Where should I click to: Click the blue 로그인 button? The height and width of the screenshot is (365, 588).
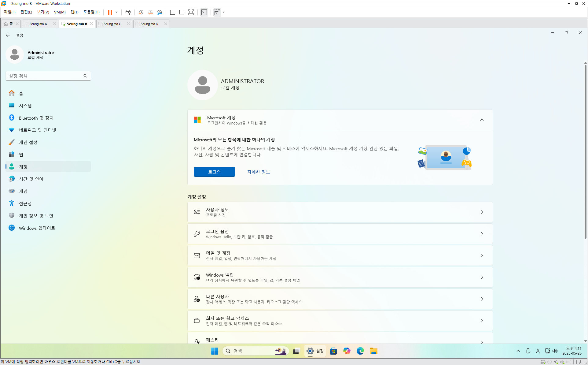coord(214,172)
